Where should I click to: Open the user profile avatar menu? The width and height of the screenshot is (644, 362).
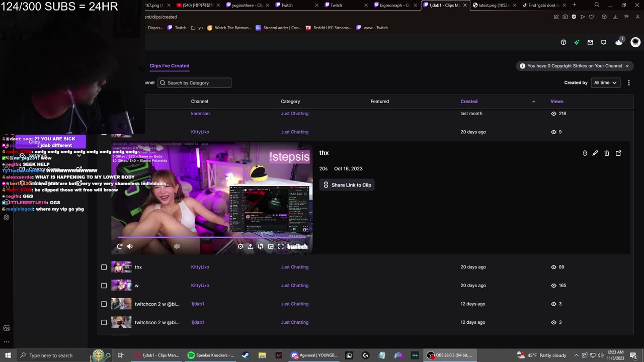[x=635, y=42]
